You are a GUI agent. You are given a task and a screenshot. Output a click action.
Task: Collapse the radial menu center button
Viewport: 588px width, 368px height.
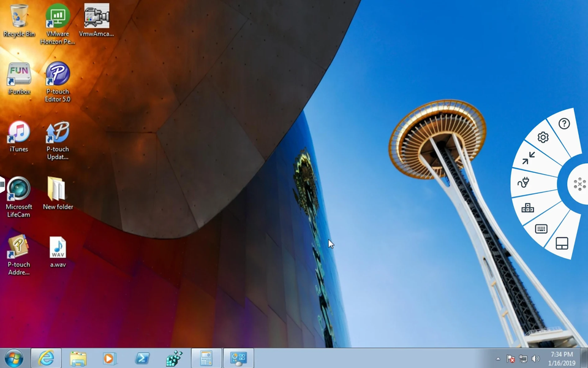click(578, 183)
